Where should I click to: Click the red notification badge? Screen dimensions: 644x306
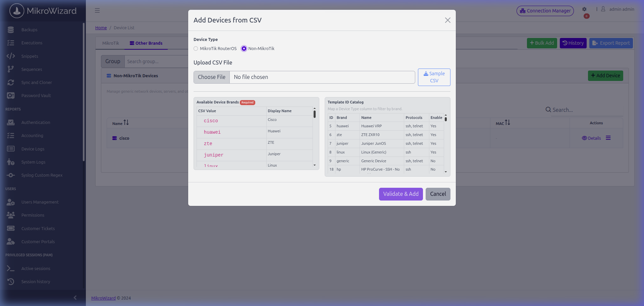586,16
